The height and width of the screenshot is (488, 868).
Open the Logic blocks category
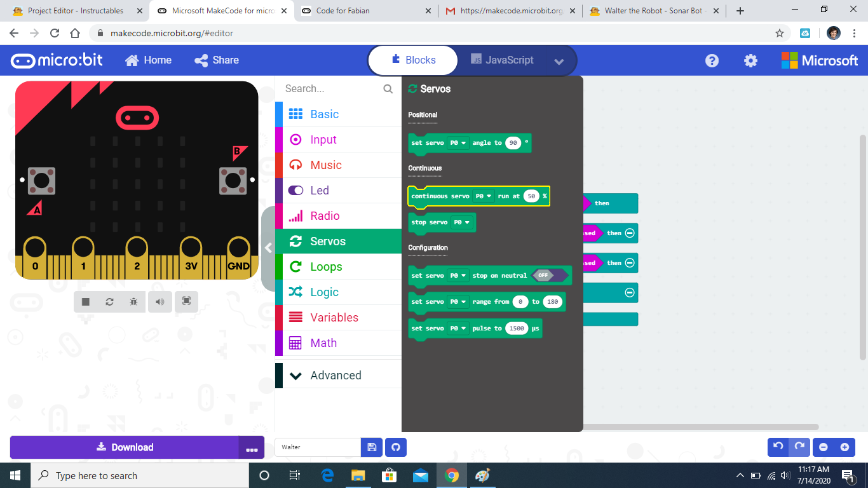click(338, 292)
